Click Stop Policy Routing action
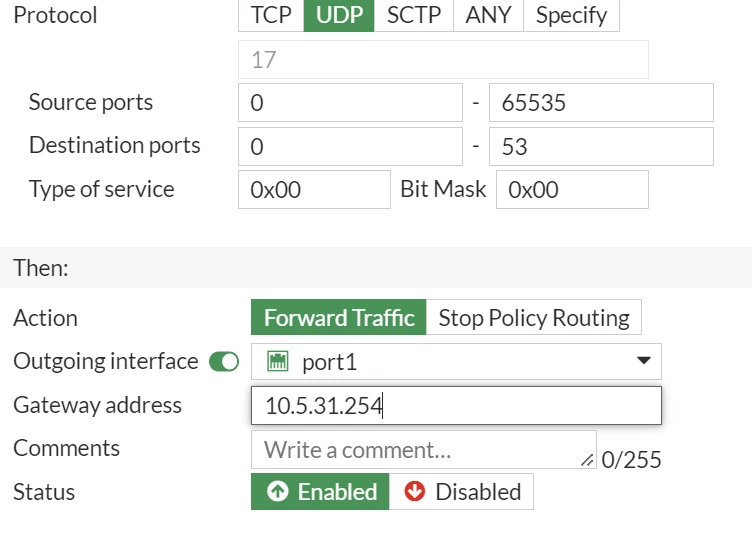Image resolution: width=752 pixels, height=534 pixels. click(534, 317)
